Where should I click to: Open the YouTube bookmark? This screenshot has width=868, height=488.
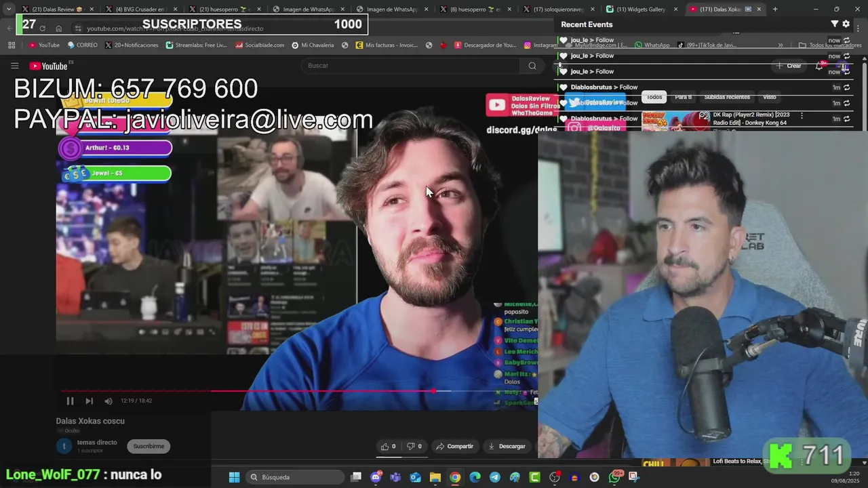(x=44, y=45)
